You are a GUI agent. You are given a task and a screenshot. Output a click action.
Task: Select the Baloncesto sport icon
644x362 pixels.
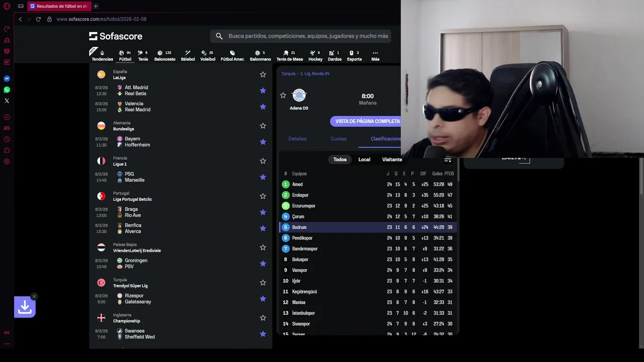(x=165, y=55)
